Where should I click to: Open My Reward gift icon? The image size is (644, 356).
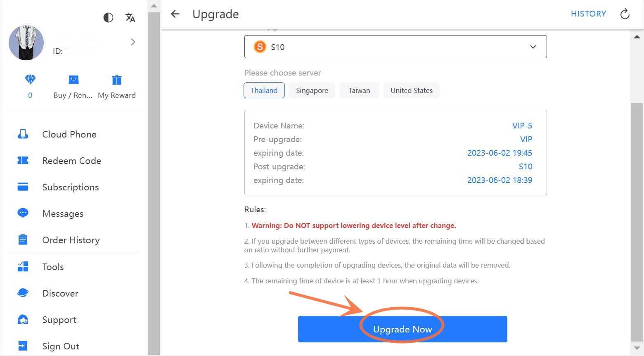click(117, 79)
